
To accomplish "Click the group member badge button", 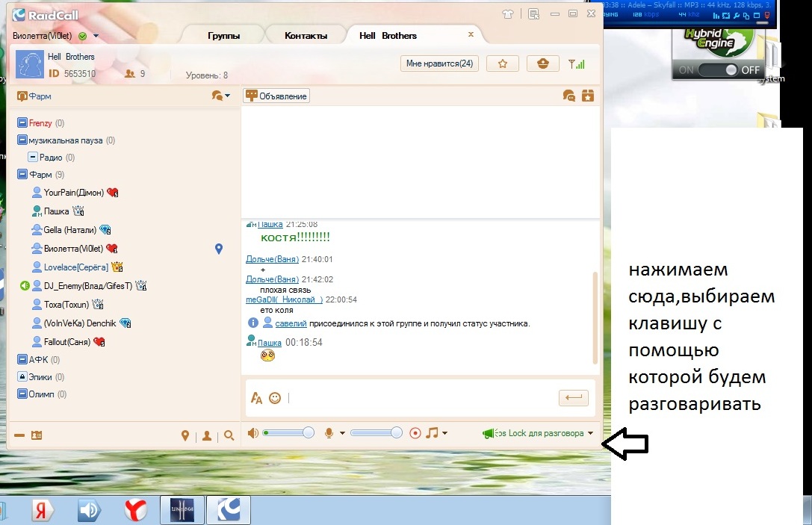I will coord(543,63).
